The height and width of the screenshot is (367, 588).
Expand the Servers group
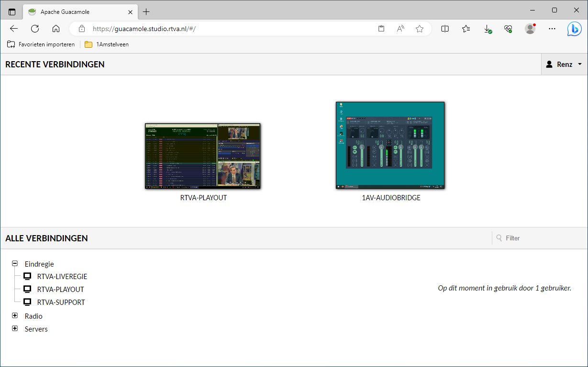point(15,328)
